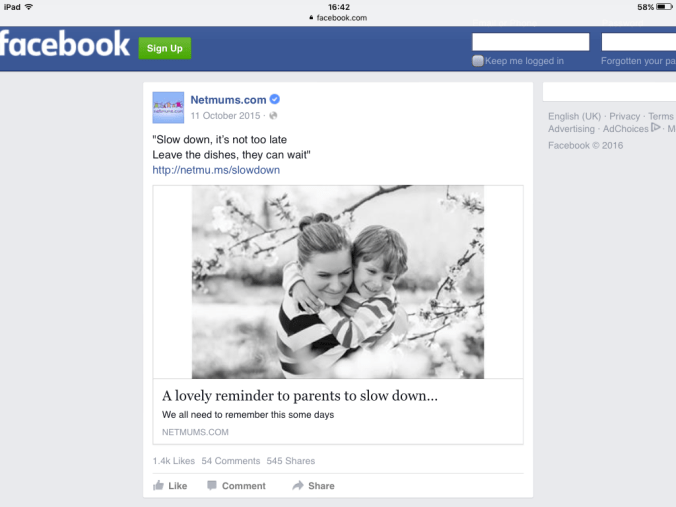Click the AdChoices triangle icon
This screenshot has width=676, height=507.
pyautogui.click(x=655, y=128)
